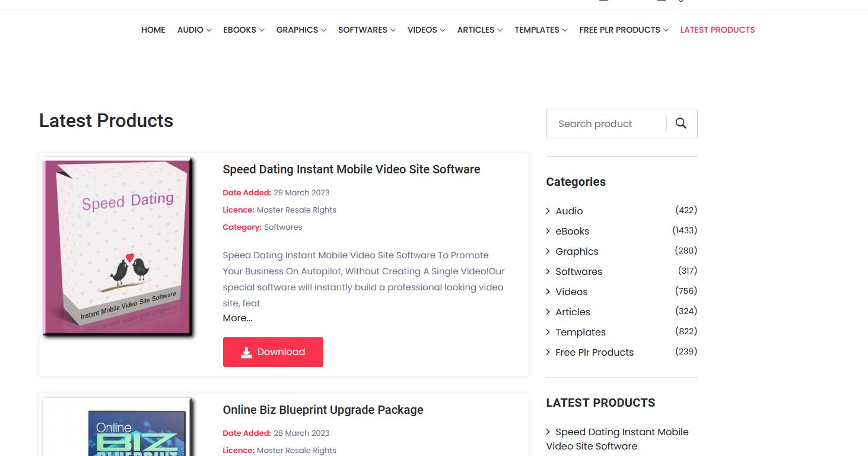
Task: Open the Free Plr Products category link
Action: coord(594,352)
